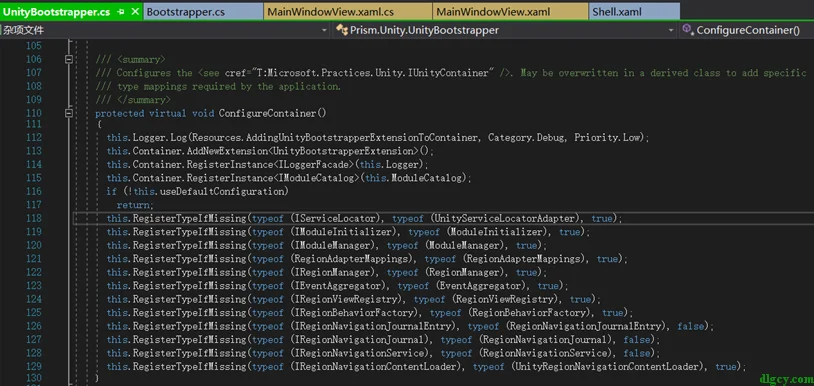Click 'useDefaultConfiguration' in the if statement
814x386 pixels.
[222, 191]
